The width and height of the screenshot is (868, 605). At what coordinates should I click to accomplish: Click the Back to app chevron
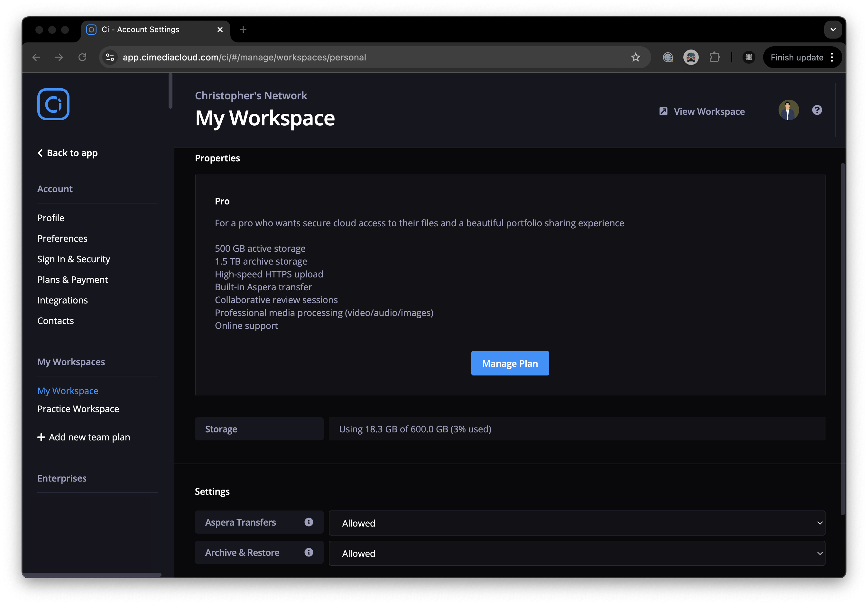[x=40, y=153]
